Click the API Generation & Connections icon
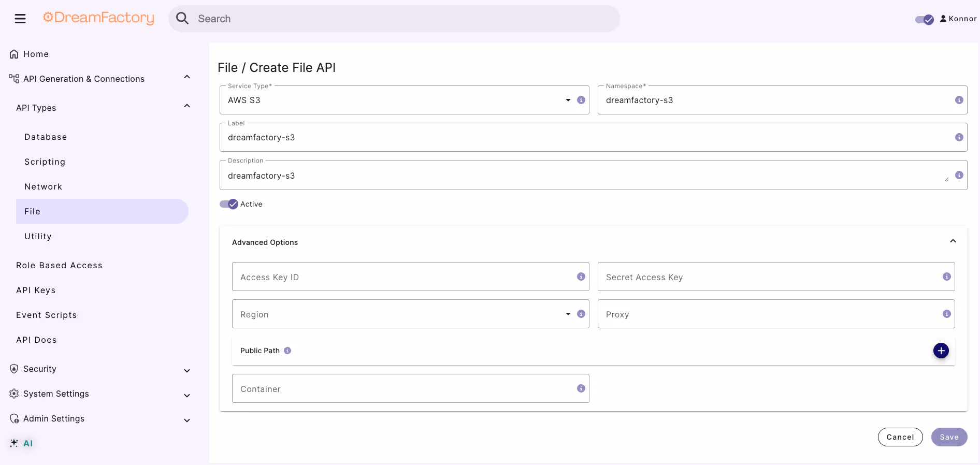980x465 pixels. click(x=14, y=79)
